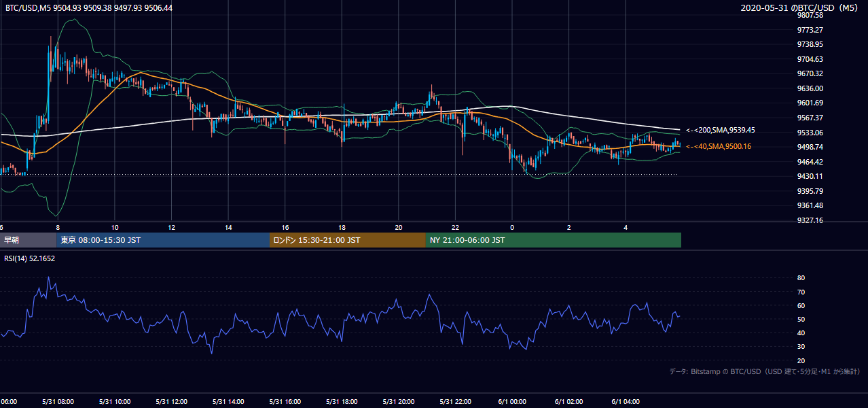Click price axis value 9670.32

click(x=810, y=73)
